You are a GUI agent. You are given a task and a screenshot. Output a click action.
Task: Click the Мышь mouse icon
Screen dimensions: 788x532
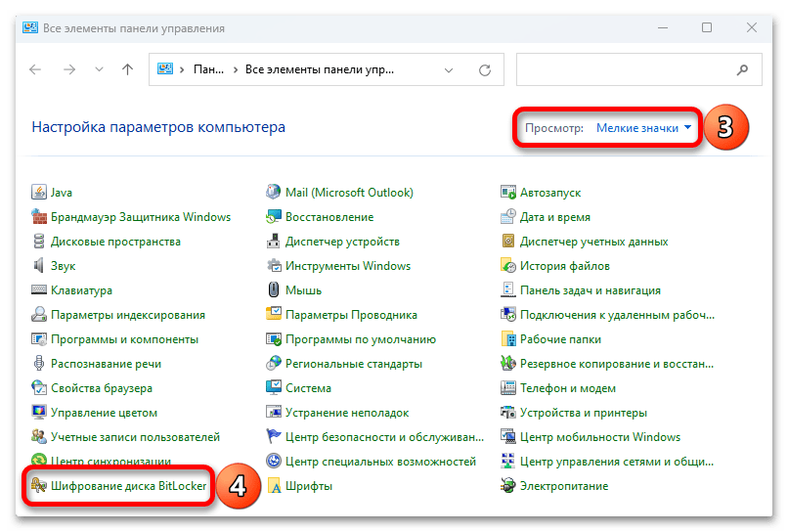[274, 290]
